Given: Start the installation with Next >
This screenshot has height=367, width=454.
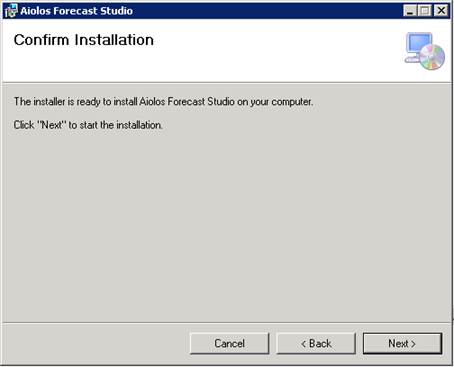Looking at the screenshot, I should pyautogui.click(x=402, y=343).
